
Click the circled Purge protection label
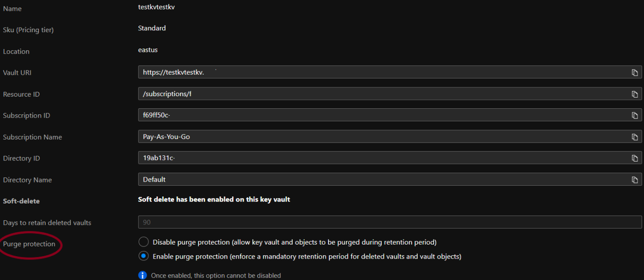[29, 244]
